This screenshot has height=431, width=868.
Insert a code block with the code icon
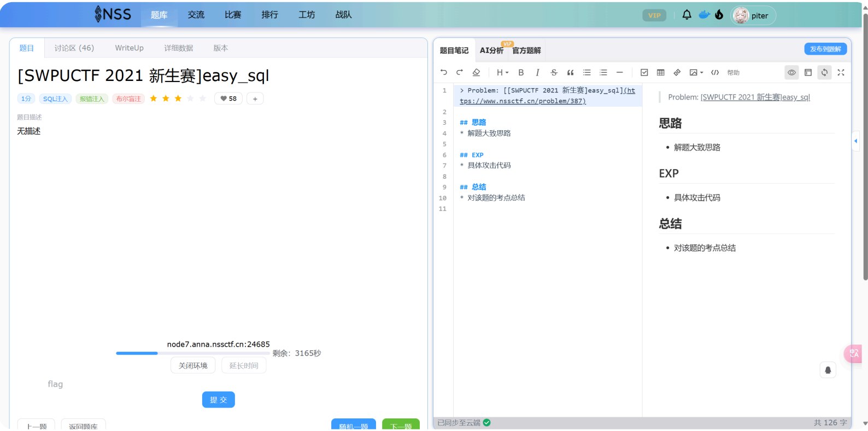pyautogui.click(x=714, y=72)
